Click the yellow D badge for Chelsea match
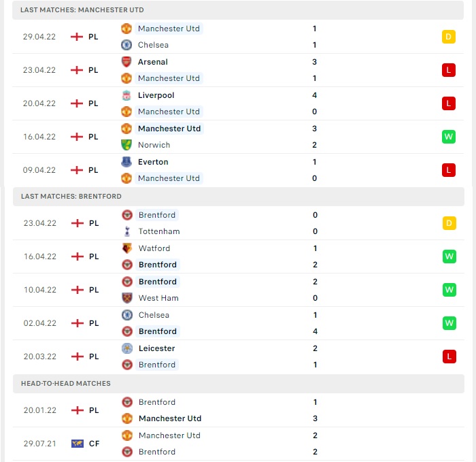 [x=448, y=37]
